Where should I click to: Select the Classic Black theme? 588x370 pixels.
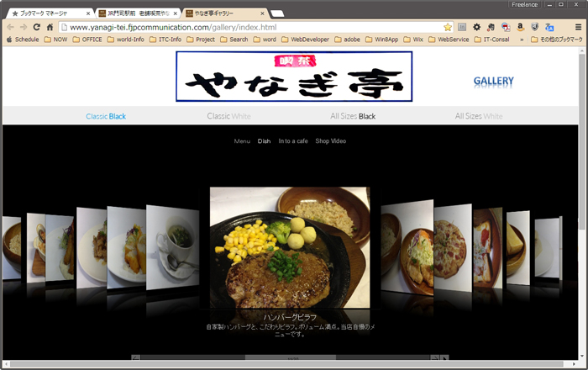click(x=106, y=116)
